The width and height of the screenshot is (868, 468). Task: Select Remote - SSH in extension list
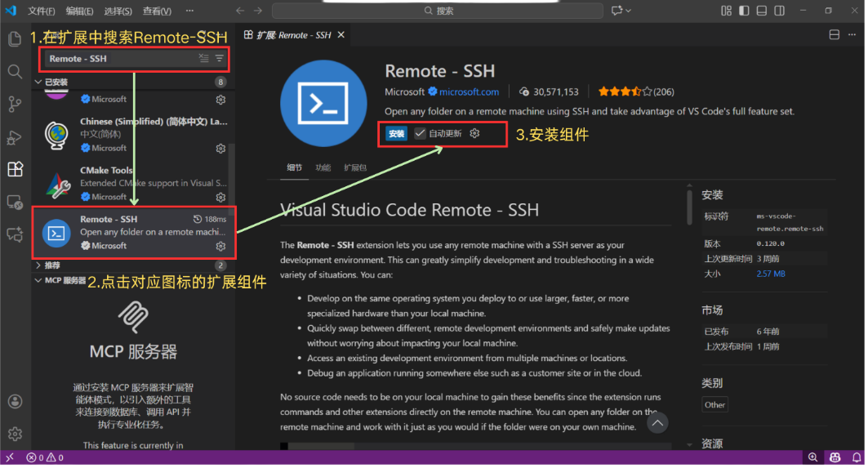click(x=133, y=232)
